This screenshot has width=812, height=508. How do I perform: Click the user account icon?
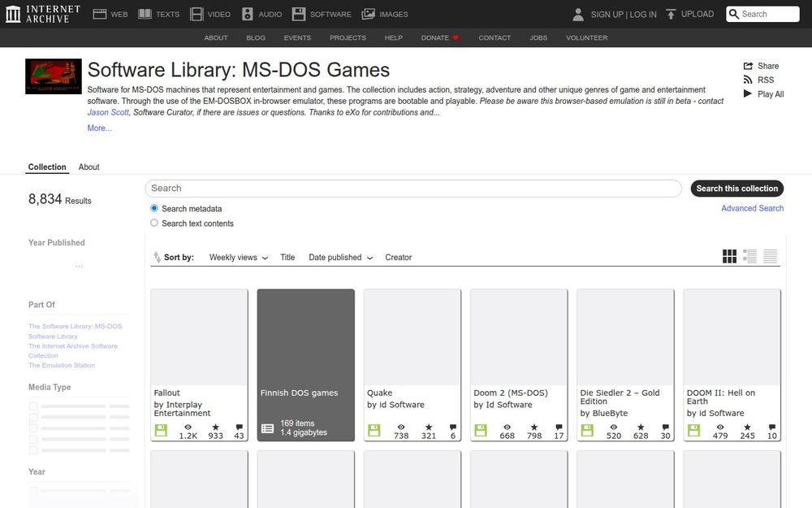(x=578, y=15)
